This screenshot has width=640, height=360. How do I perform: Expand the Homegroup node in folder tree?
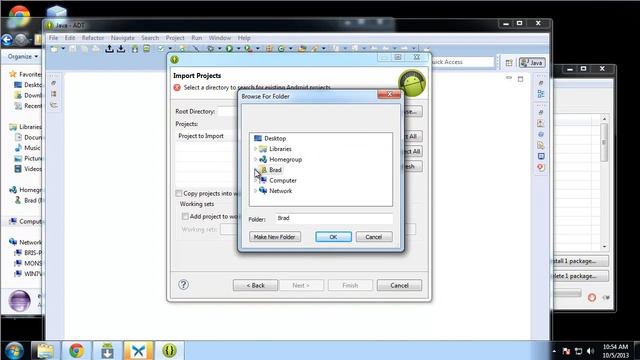tap(256, 160)
